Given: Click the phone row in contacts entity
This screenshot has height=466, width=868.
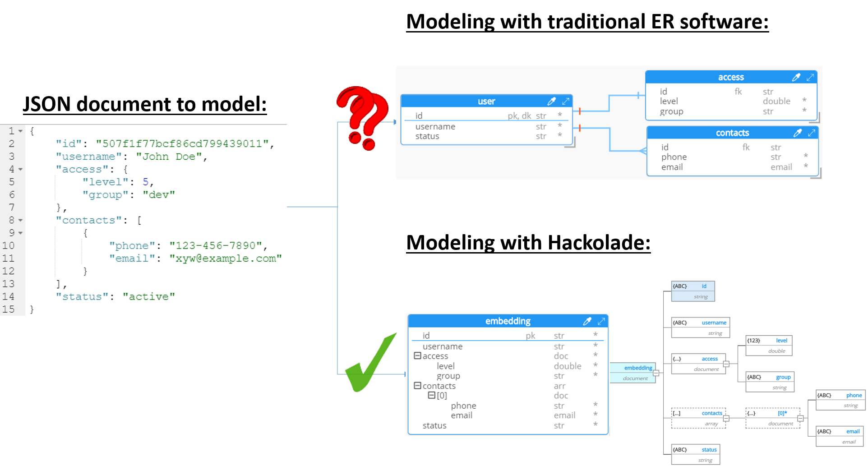Looking at the screenshot, I should 733,157.
